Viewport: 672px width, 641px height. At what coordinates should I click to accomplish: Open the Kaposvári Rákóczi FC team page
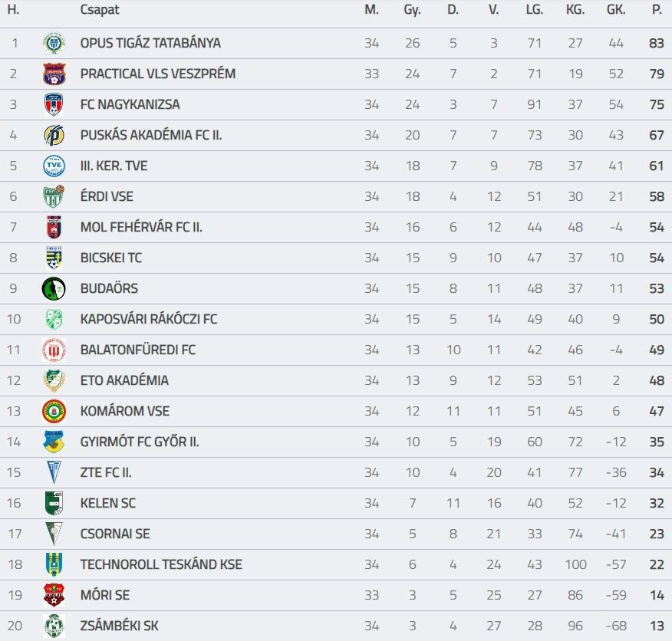pyautogui.click(x=149, y=319)
